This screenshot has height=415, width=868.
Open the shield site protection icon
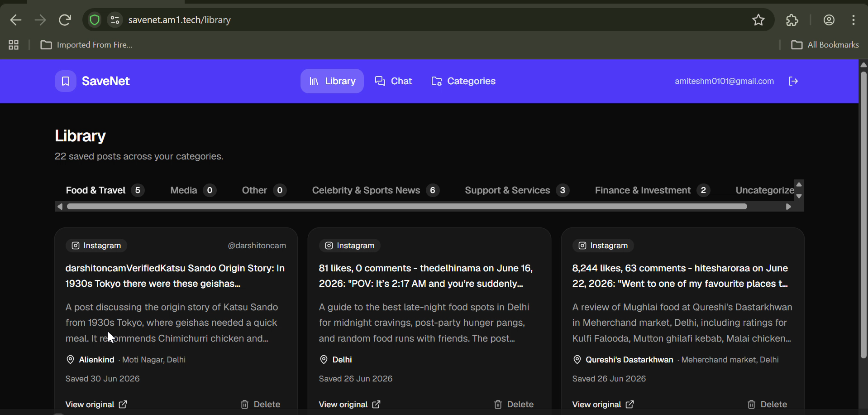(94, 20)
